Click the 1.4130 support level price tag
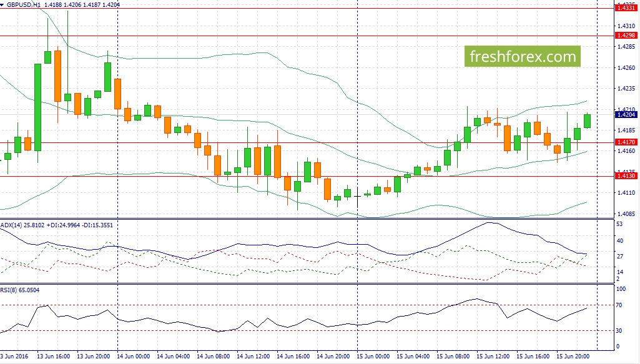Viewport: 640px width, 364px height. click(626, 176)
